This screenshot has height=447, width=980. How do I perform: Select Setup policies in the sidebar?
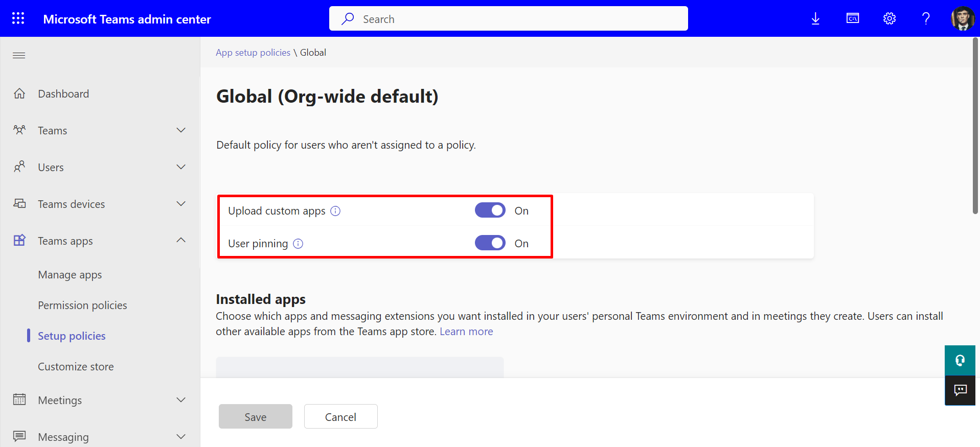tap(72, 336)
